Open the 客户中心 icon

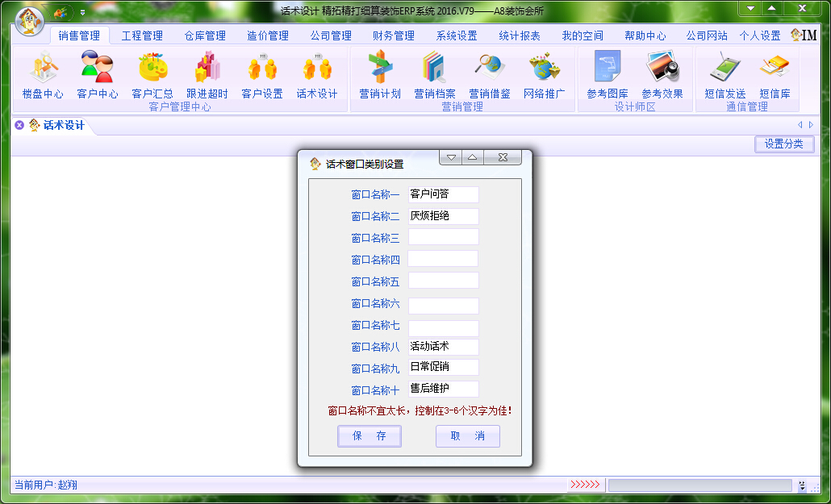[x=98, y=75]
